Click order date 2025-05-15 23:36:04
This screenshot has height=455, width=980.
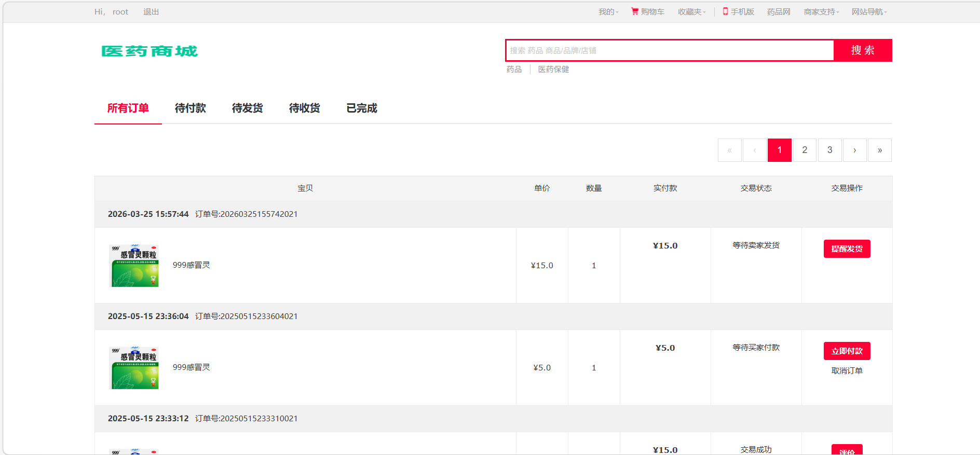tap(148, 316)
